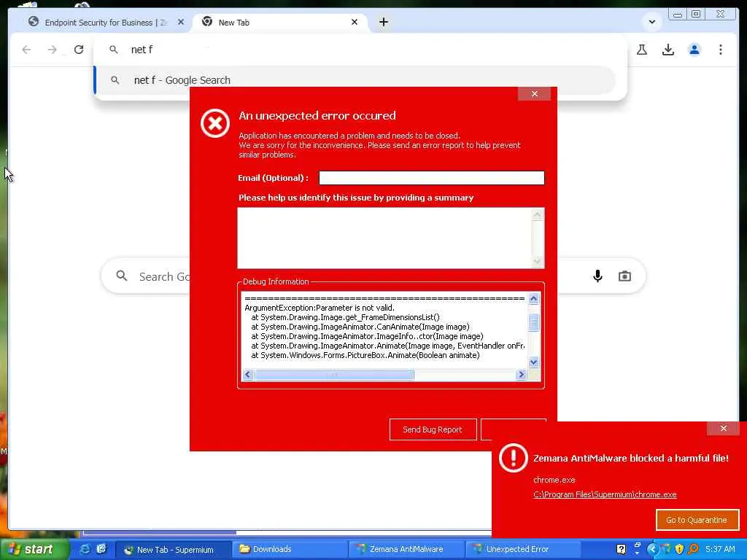Image resolution: width=747 pixels, height=560 pixels.
Task: Search by image using the camera icon
Action: pyautogui.click(x=624, y=276)
